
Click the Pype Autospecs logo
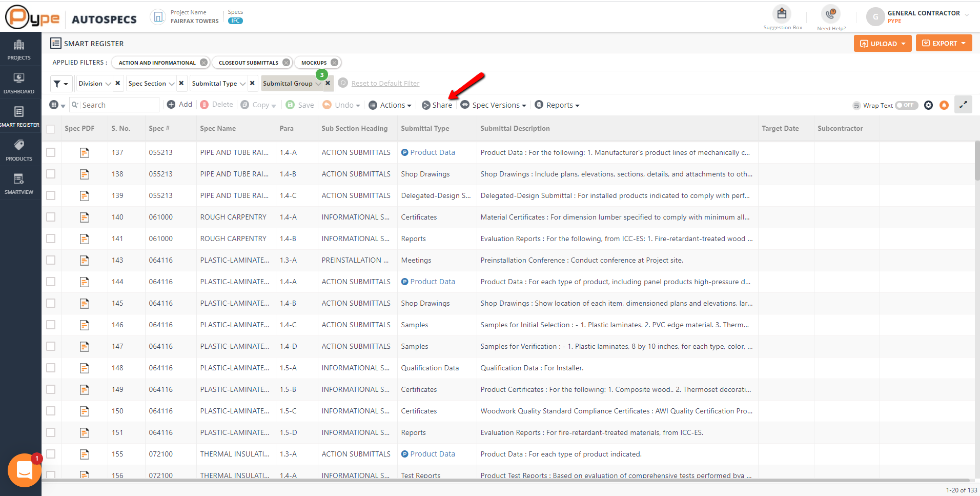[71, 18]
